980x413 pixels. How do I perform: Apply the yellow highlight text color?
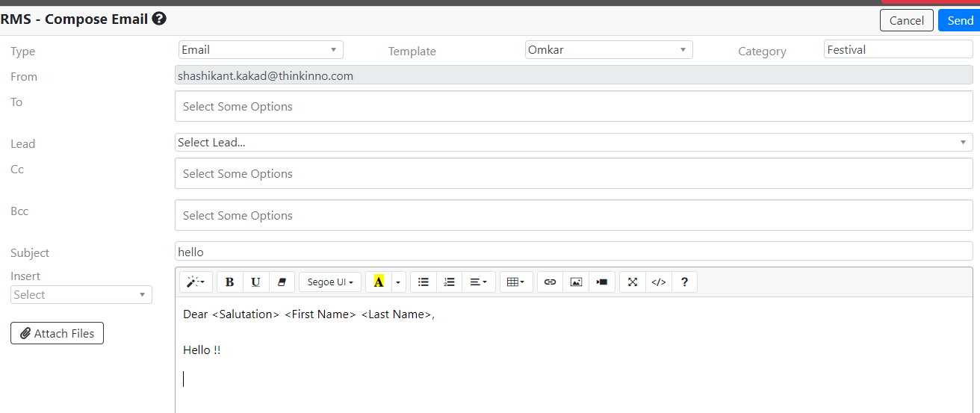point(379,282)
